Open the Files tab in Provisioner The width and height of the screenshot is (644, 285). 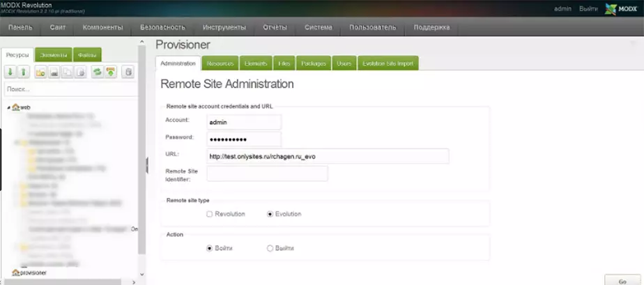284,63
